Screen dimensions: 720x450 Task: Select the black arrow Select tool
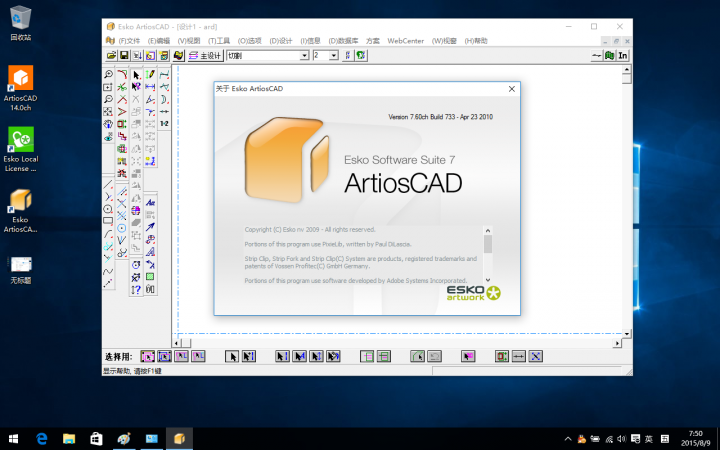(x=136, y=74)
